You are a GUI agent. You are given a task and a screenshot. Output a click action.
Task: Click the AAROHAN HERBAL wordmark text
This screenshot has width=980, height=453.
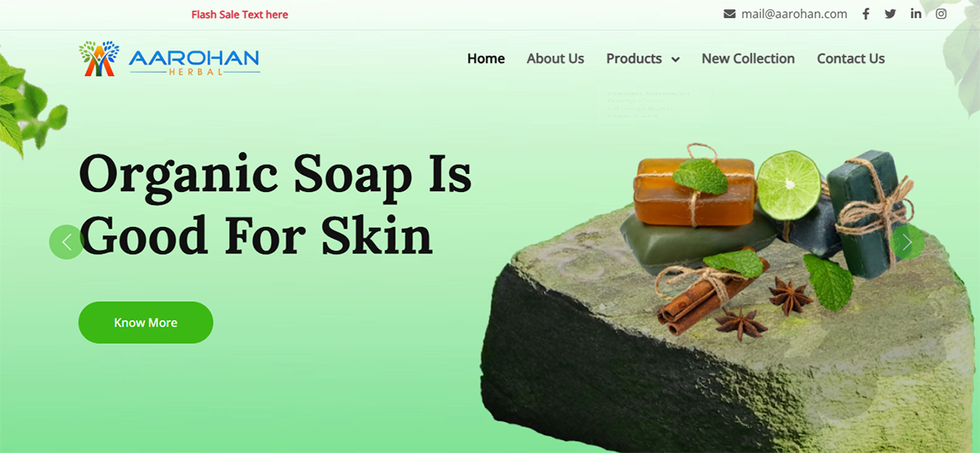coord(193,62)
